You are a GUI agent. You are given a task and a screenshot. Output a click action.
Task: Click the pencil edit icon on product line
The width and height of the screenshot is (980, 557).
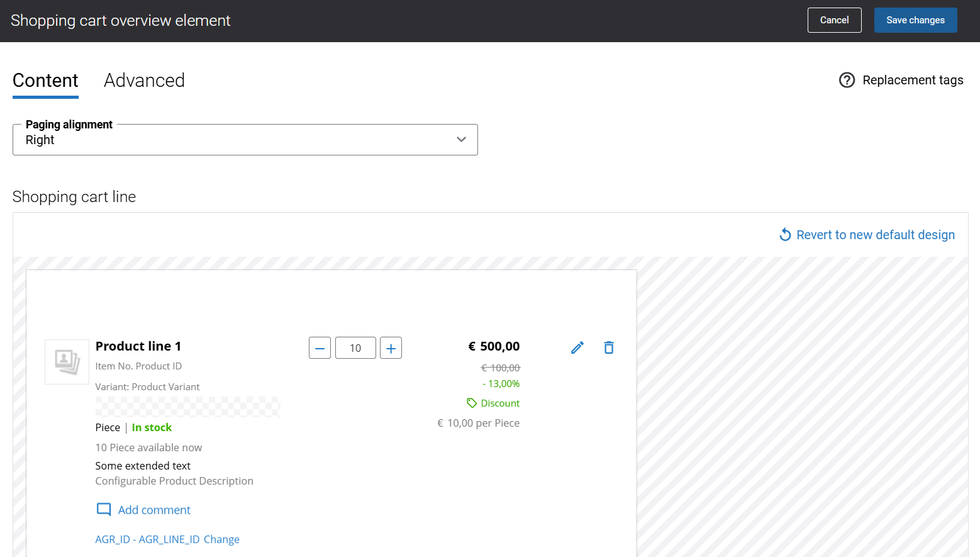pyautogui.click(x=577, y=347)
